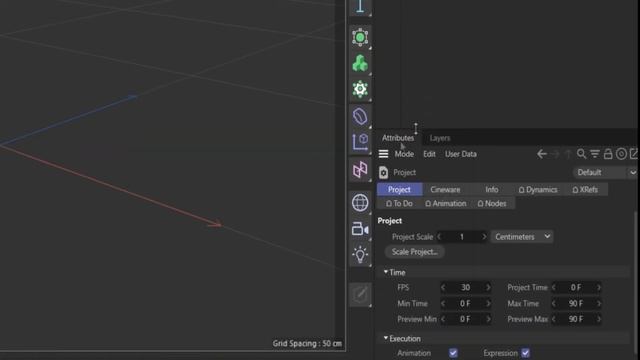
Task: Switch to the Attributes tab
Action: (x=398, y=138)
